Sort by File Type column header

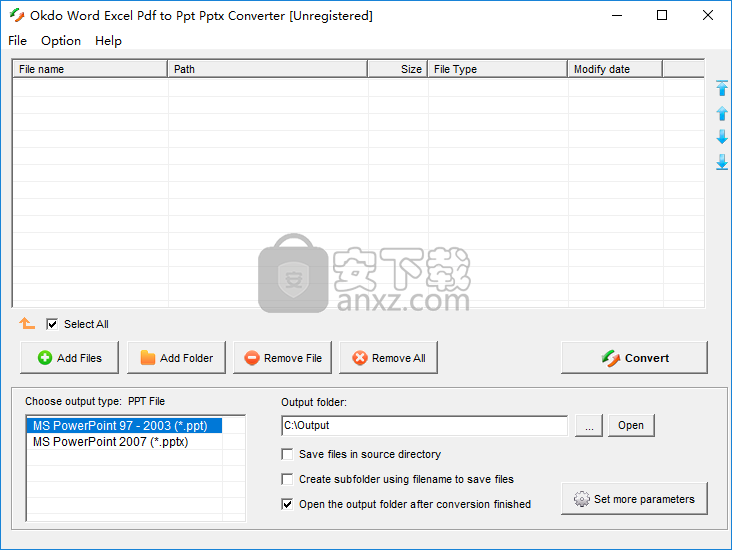498,69
